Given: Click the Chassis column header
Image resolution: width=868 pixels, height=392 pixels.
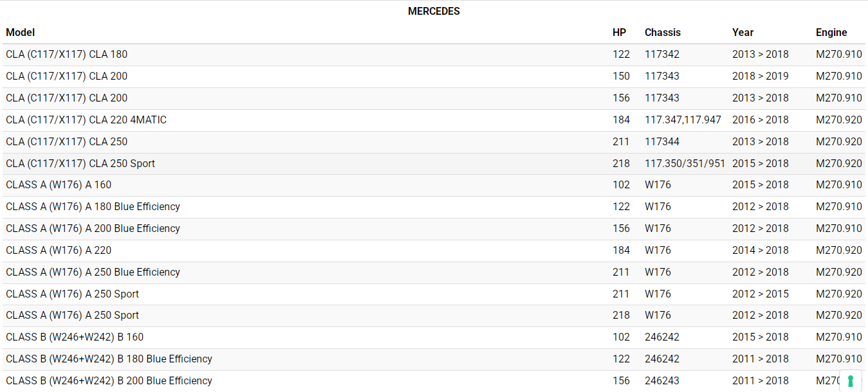Looking at the screenshot, I should (662, 32).
